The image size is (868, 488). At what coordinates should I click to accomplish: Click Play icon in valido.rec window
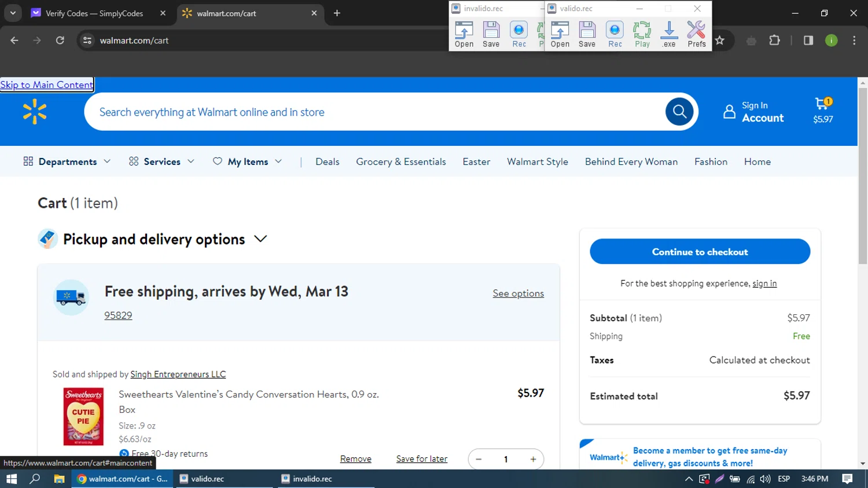click(x=642, y=34)
